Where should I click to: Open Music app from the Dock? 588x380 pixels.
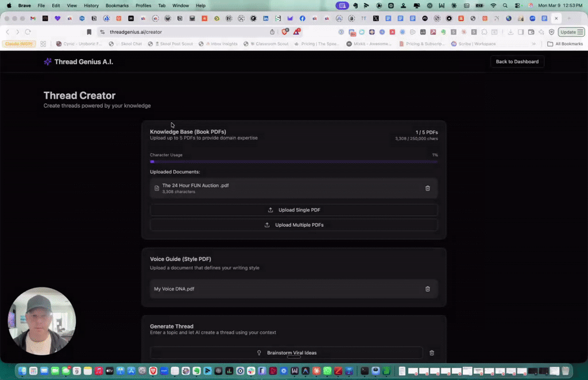[99, 371]
